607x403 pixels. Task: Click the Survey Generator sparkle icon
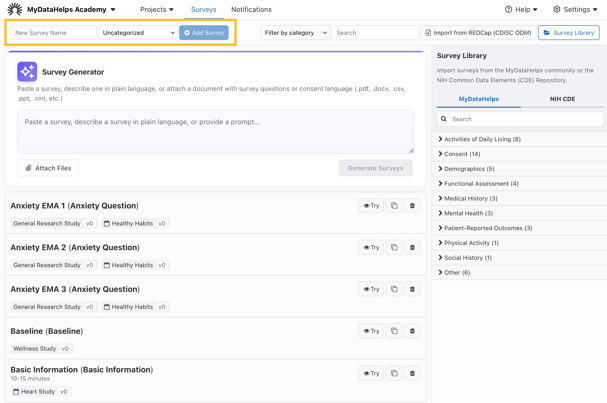point(27,72)
